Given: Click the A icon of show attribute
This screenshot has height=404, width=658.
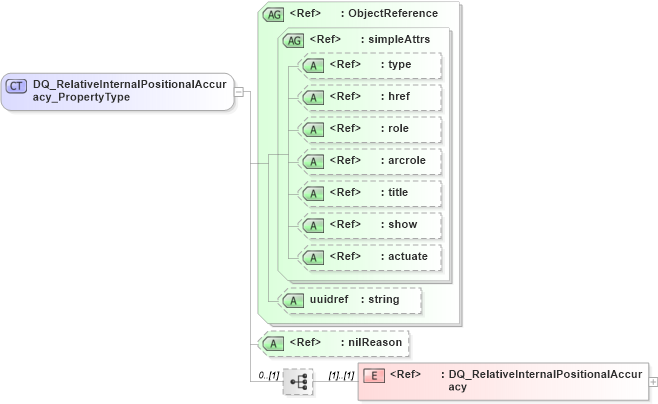Looking at the screenshot, I should click(313, 226).
